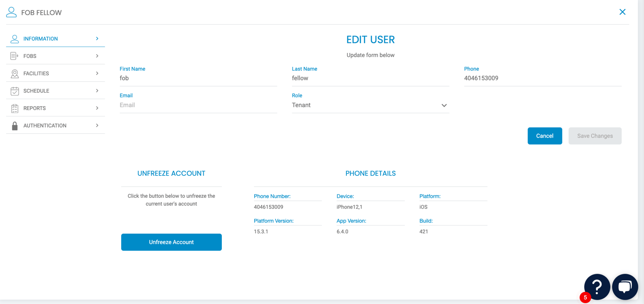
Task: Open the help question mark bubble
Action: click(597, 287)
